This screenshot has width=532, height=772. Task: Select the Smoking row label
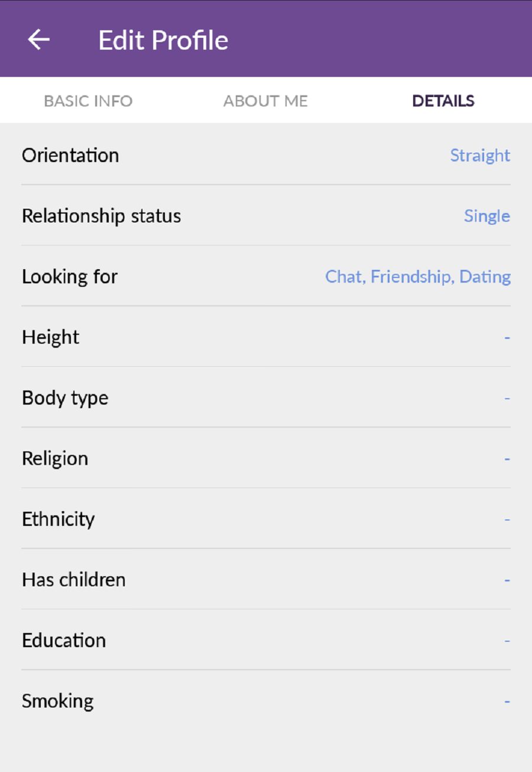pos(57,702)
